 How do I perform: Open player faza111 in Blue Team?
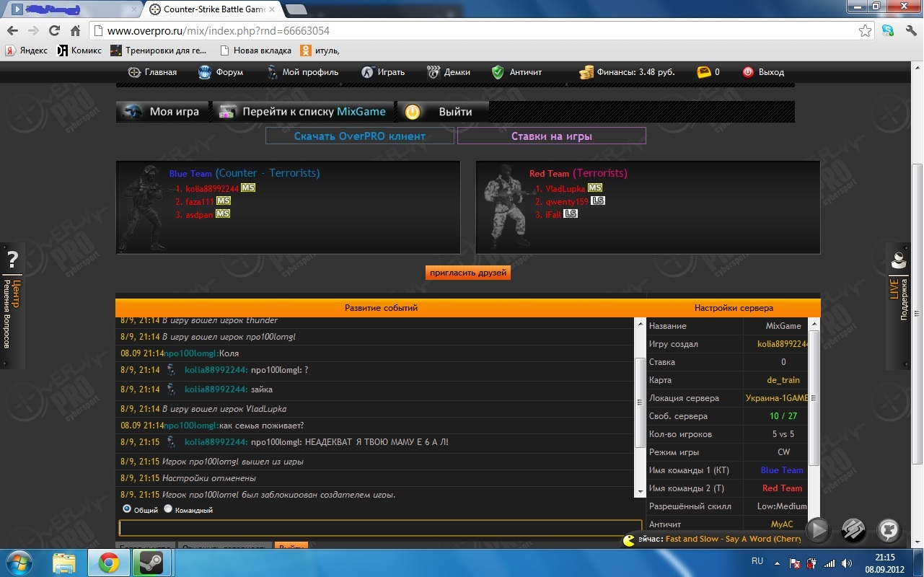point(199,201)
